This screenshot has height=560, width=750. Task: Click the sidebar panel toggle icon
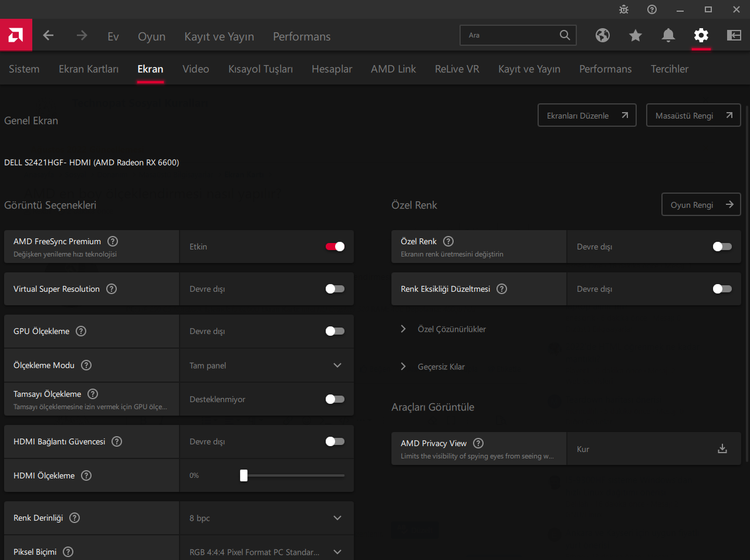[x=734, y=36]
